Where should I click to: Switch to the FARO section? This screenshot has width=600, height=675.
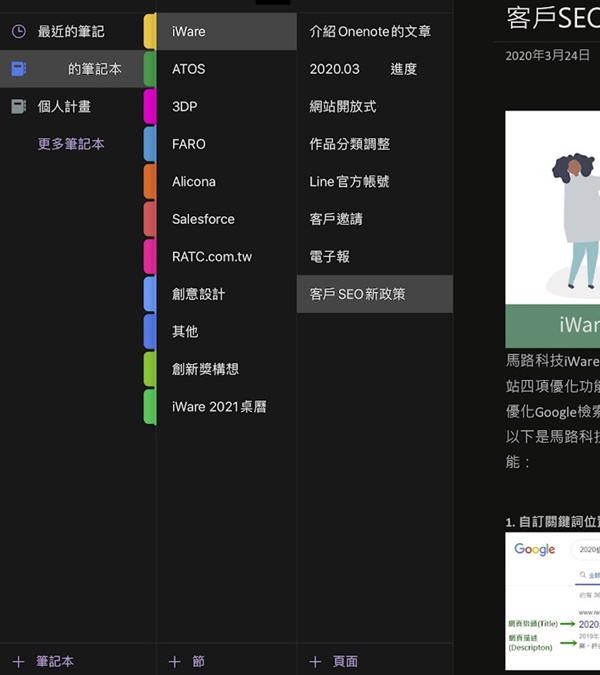(226, 144)
